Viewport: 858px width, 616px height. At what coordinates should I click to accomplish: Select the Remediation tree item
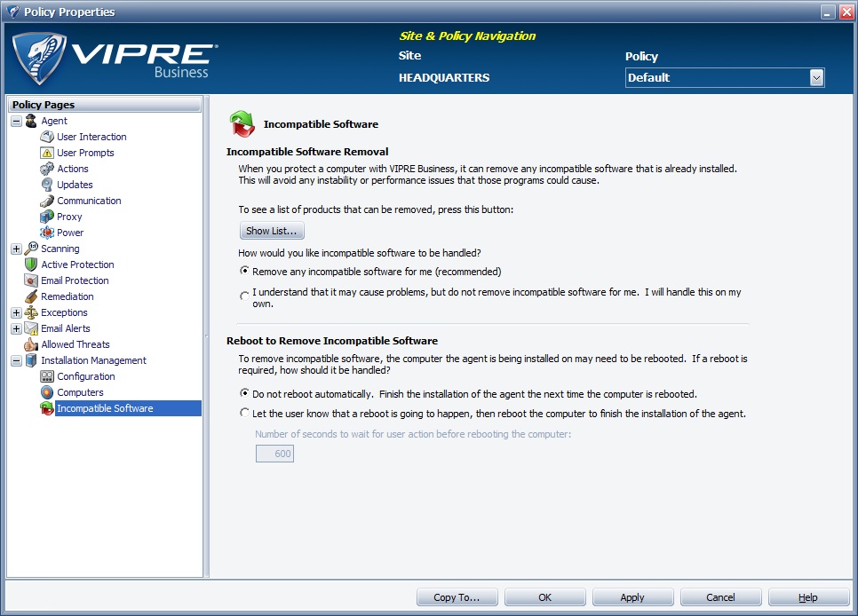point(68,296)
